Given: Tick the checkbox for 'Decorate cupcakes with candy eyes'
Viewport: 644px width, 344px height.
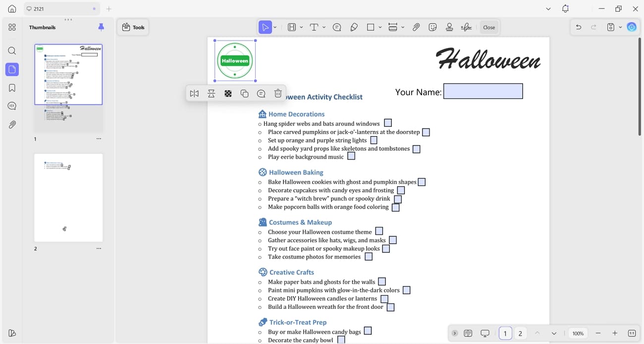Looking at the screenshot, I should [401, 190].
